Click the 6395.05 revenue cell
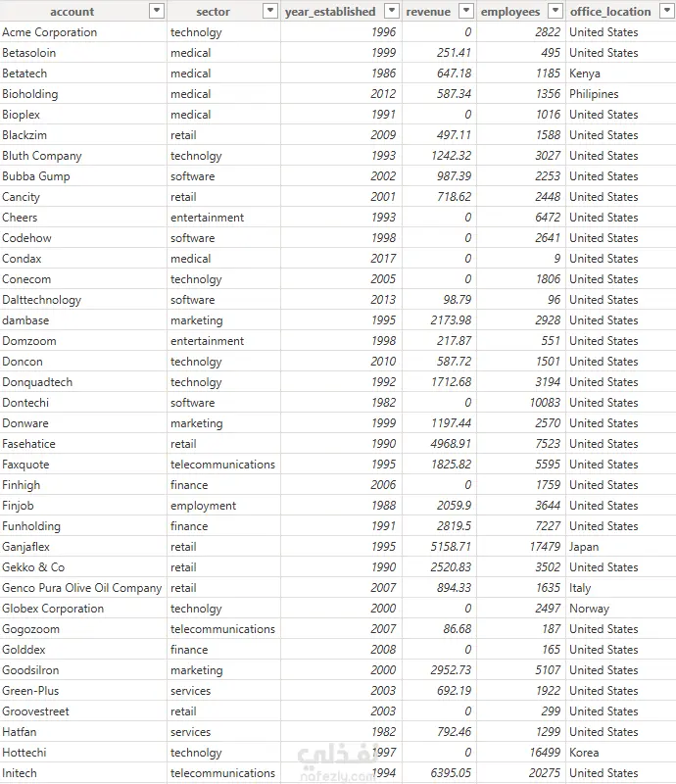 click(440, 773)
